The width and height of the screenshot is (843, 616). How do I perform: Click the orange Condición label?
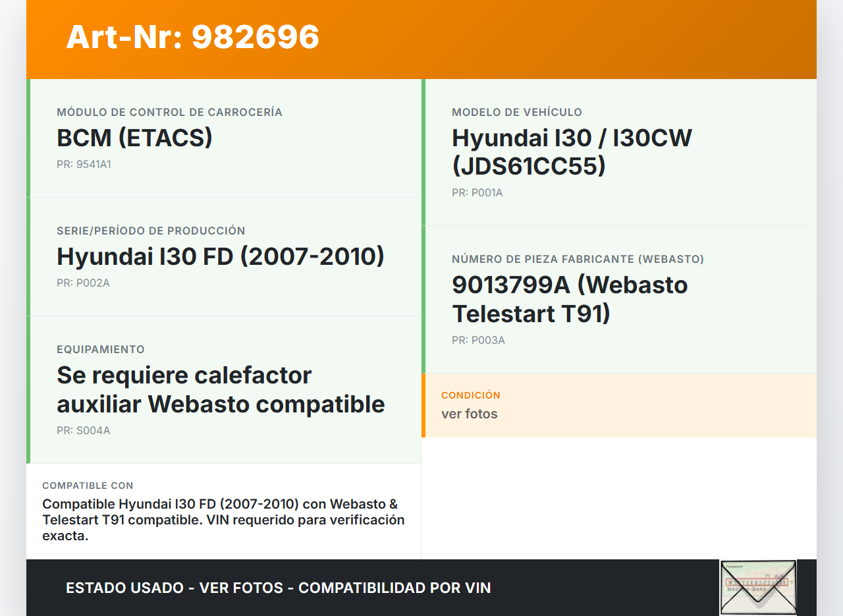(470, 395)
